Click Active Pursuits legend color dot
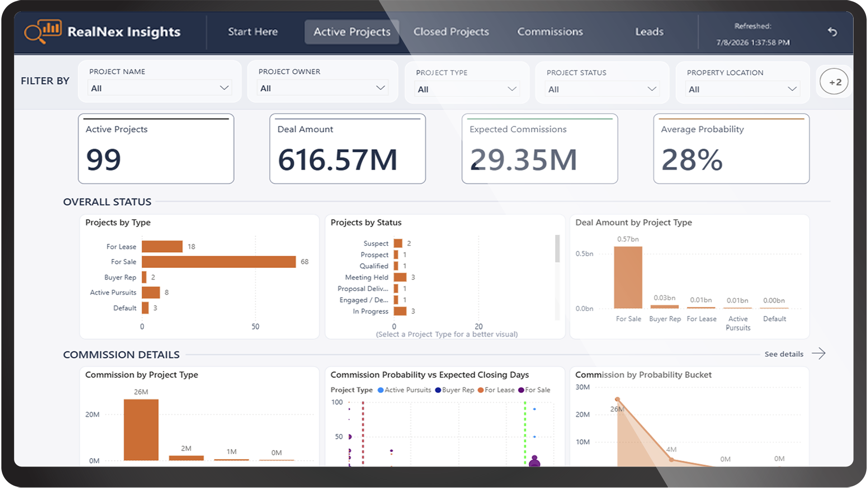868x488 pixels. pos(381,390)
